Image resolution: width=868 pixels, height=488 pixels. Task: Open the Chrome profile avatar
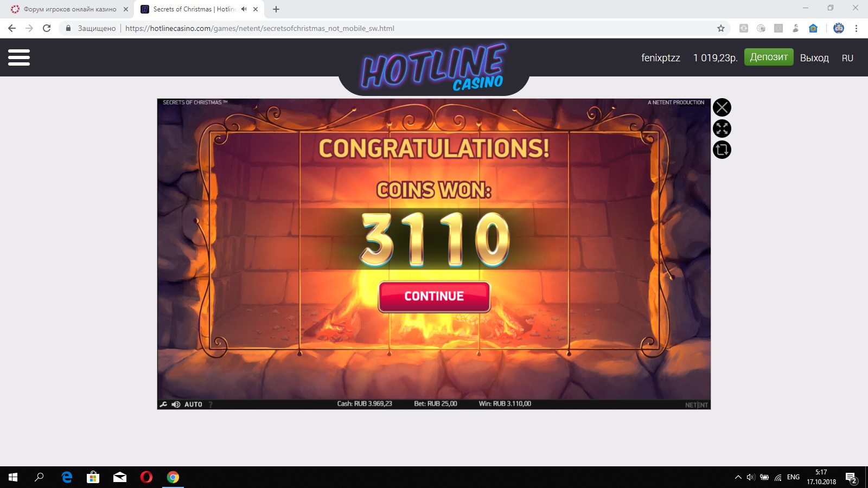tap(839, 28)
